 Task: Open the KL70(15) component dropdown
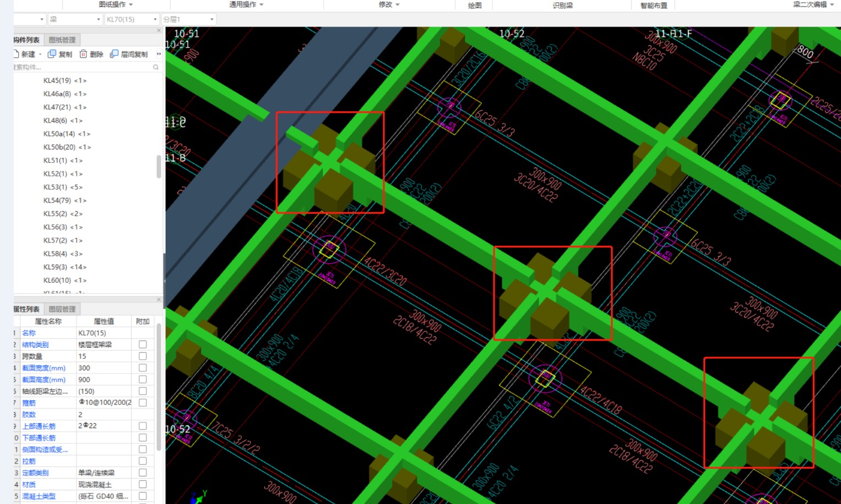coord(132,19)
